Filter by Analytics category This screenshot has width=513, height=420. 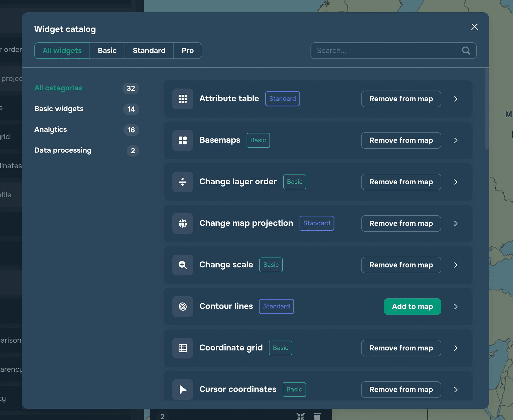tap(51, 129)
